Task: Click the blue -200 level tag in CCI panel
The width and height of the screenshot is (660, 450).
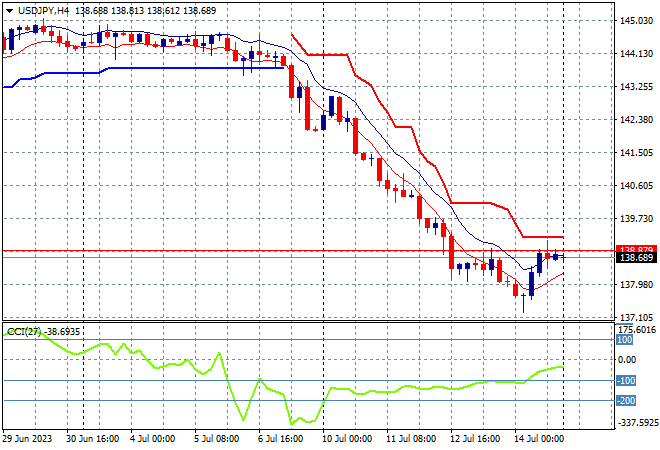Action: point(625,400)
